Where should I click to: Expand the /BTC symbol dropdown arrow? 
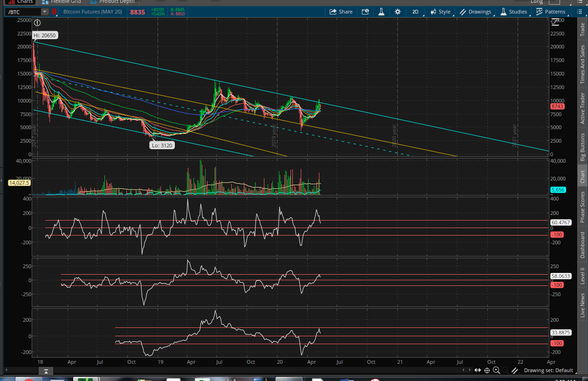(x=45, y=12)
